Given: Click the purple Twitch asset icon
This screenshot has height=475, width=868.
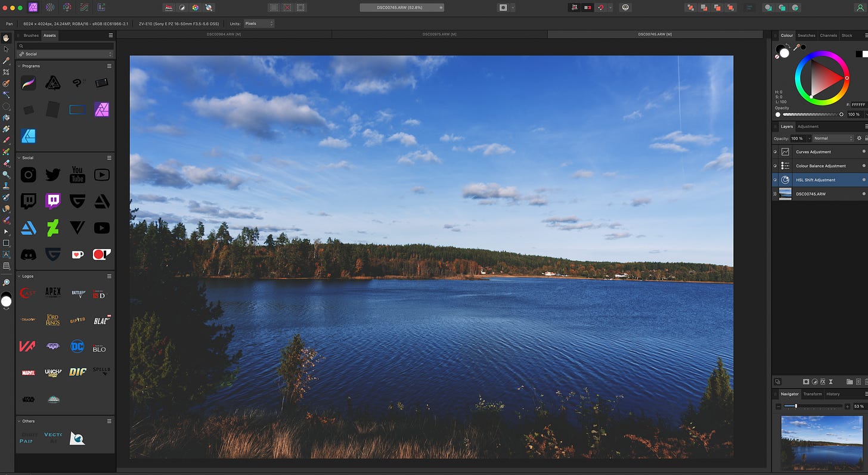Looking at the screenshot, I should (52, 201).
